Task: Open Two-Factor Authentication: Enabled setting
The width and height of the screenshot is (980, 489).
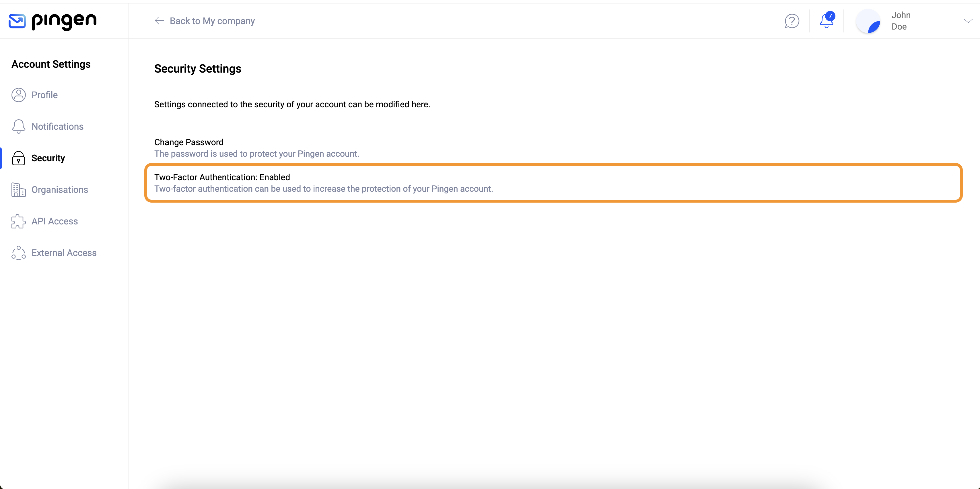Action: click(553, 183)
